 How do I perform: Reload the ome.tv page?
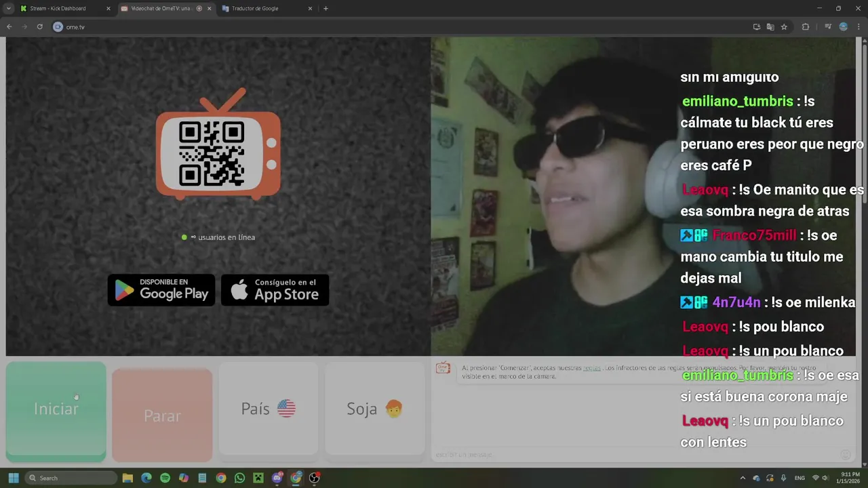pyautogui.click(x=39, y=26)
